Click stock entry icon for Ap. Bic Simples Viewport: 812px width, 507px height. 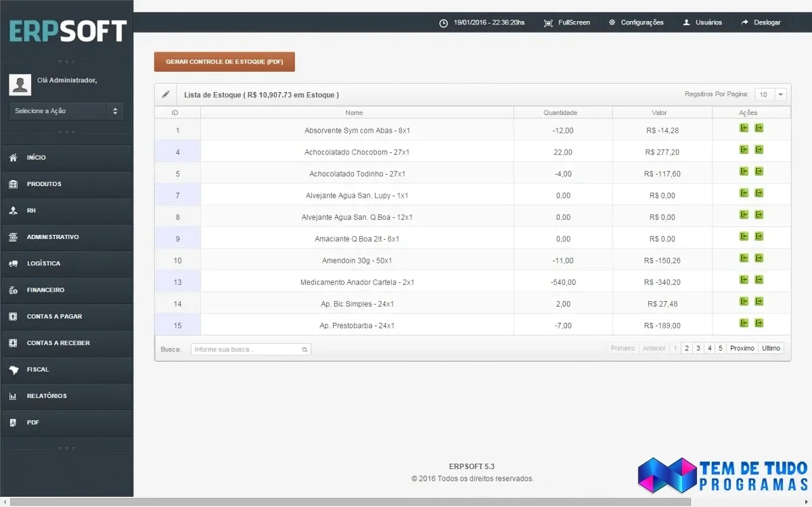744,301
